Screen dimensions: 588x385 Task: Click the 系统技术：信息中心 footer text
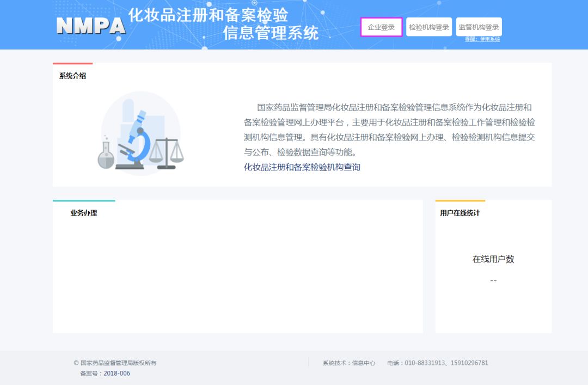click(x=348, y=363)
